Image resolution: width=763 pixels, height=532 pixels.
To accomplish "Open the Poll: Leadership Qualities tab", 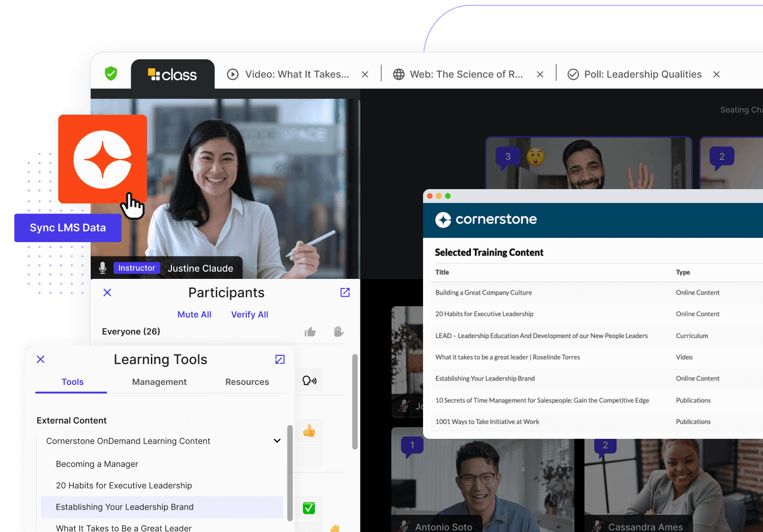I will 635,74.
